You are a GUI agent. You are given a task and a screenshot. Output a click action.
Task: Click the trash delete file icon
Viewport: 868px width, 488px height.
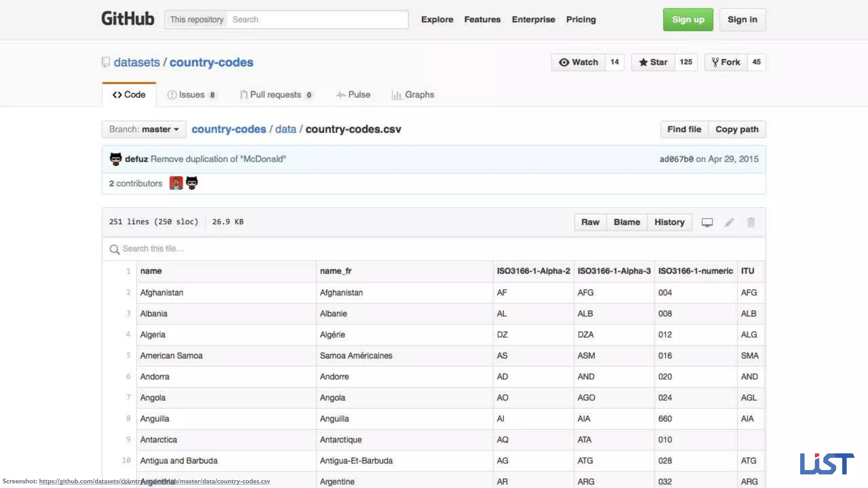(x=751, y=222)
